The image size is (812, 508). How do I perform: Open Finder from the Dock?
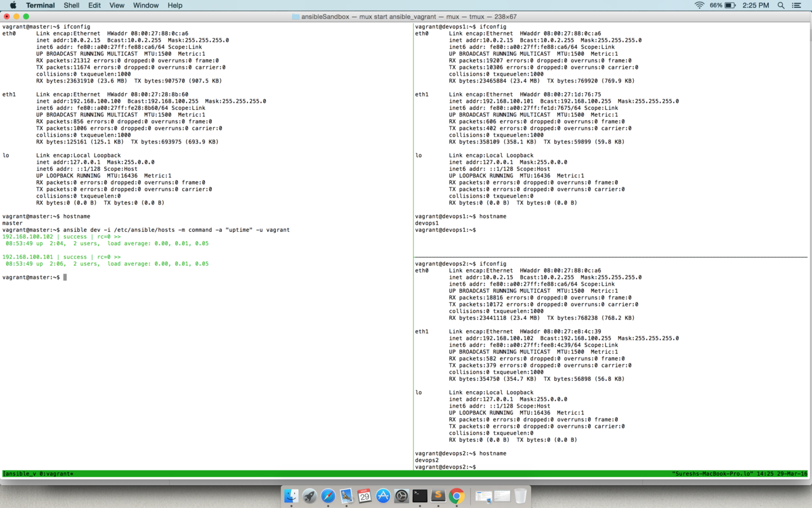(291, 495)
